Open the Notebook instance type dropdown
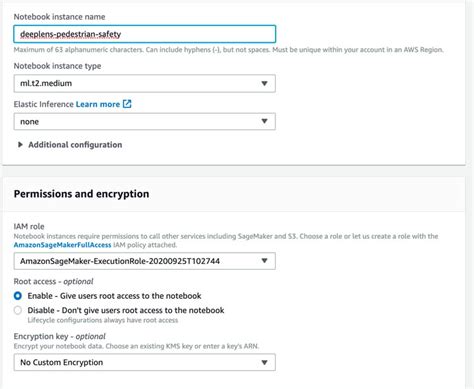474x389 pixels. [x=145, y=83]
